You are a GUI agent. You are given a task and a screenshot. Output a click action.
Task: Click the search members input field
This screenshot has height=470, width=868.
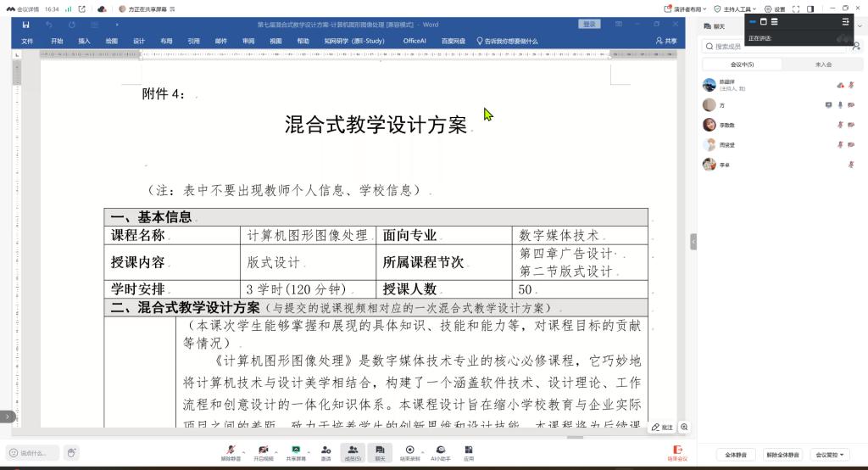pyautogui.click(x=776, y=47)
